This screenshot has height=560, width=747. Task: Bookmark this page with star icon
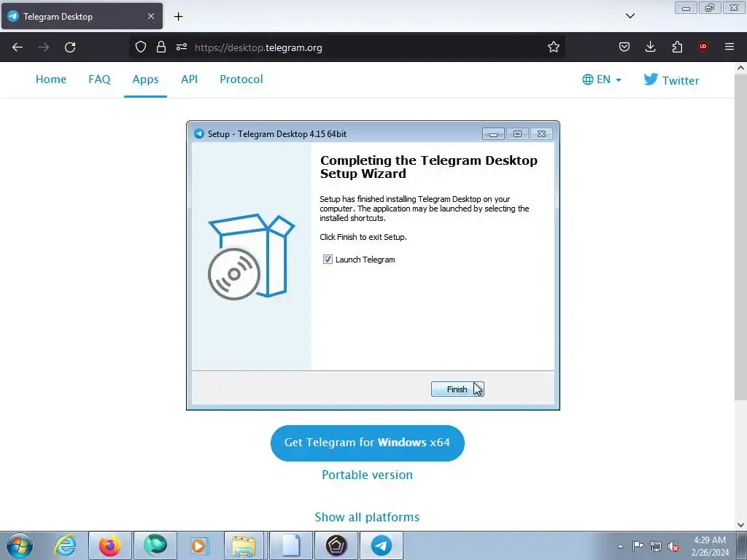554,47
